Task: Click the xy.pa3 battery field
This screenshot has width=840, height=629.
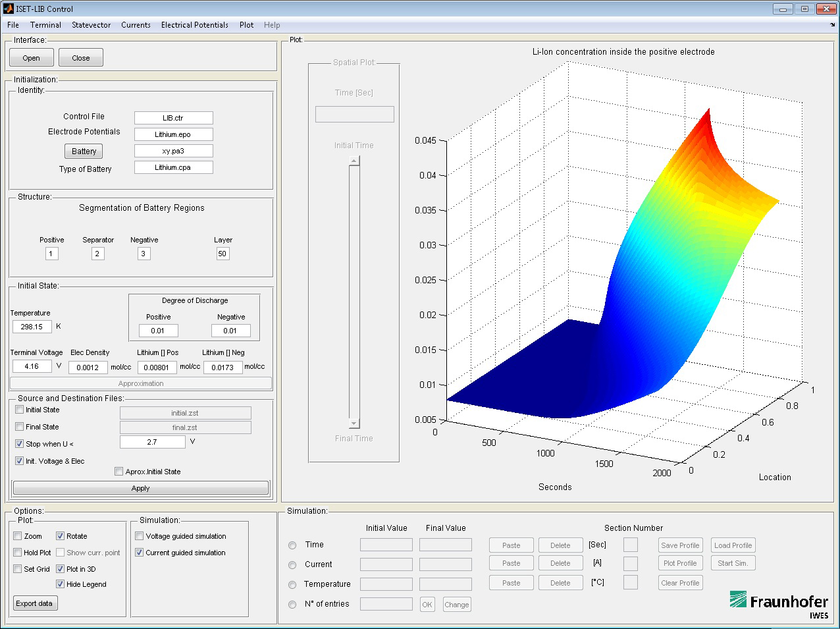Action: [x=174, y=151]
